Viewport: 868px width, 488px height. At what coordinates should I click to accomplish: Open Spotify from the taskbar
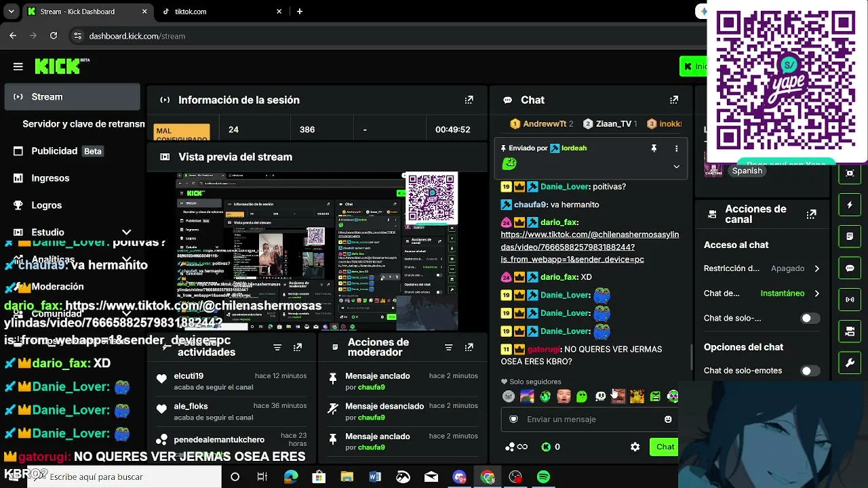point(543,477)
